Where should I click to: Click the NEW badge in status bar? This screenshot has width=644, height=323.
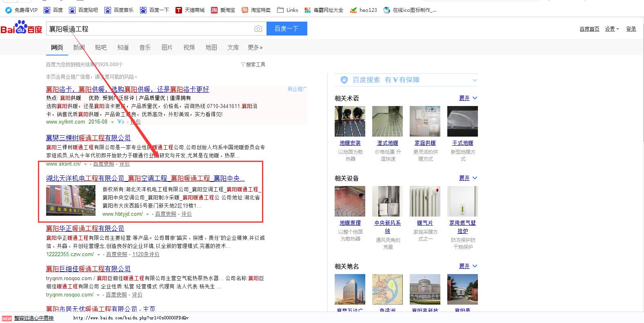tap(7, 318)
